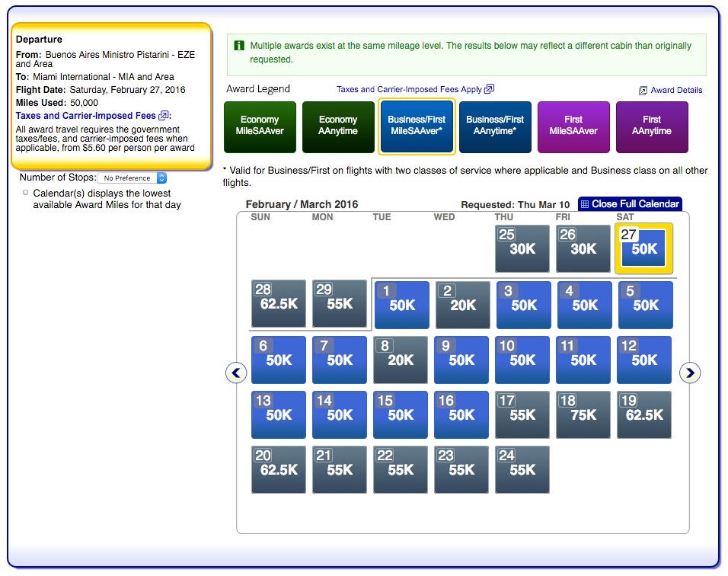Choose March 22 at 55K miles

(401, 469)
